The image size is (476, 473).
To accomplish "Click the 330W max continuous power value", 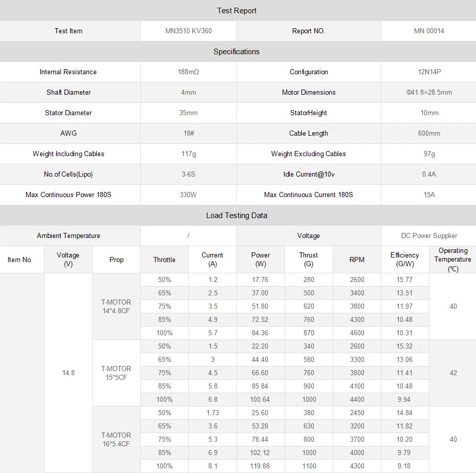I will point(188,195).
